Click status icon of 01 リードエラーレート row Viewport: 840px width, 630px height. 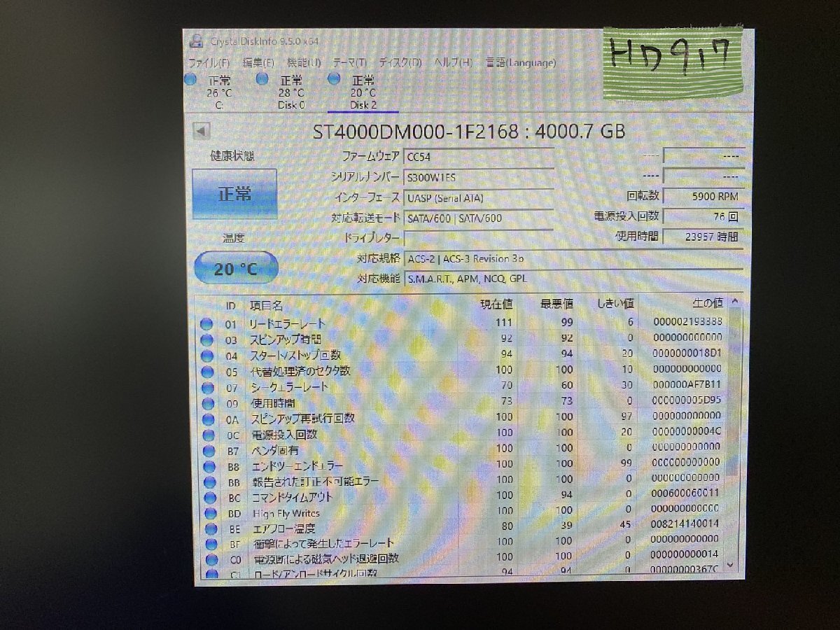pyautogui.click(x=206, y=324)
